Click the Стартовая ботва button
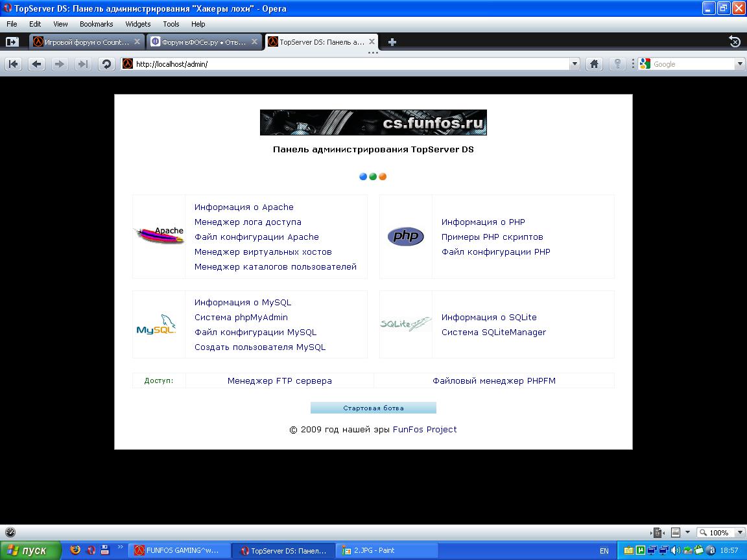 pyautogui.click(x=373, y=408)
